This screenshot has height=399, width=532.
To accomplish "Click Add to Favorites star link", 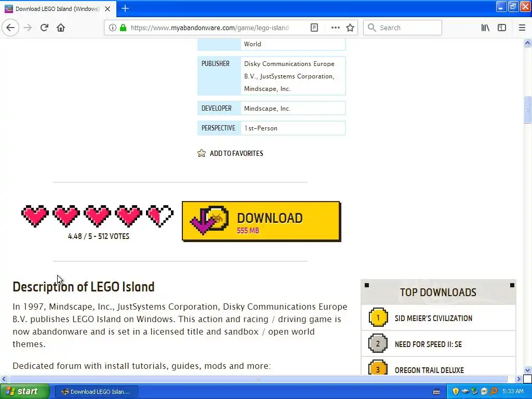I will click(230, 153).
